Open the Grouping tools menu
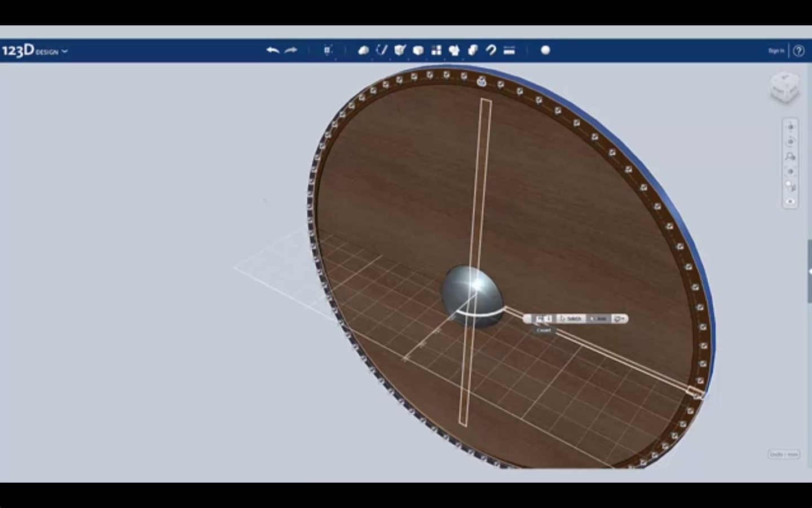This screenshot has height=508, width=812. pyautogui.click(x=454, y=50)
